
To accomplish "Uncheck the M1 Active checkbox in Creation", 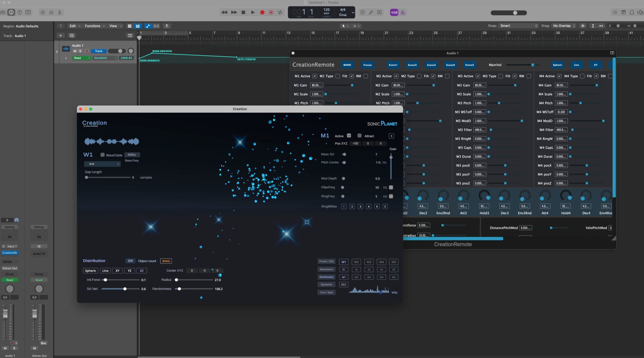I will click(x=349, y=136).
